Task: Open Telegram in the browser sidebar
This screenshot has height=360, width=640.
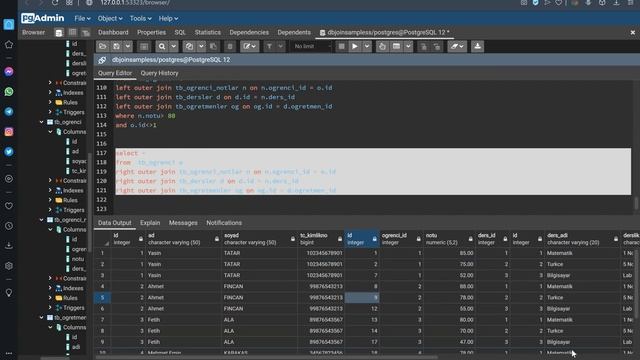Action: point(9,112)
